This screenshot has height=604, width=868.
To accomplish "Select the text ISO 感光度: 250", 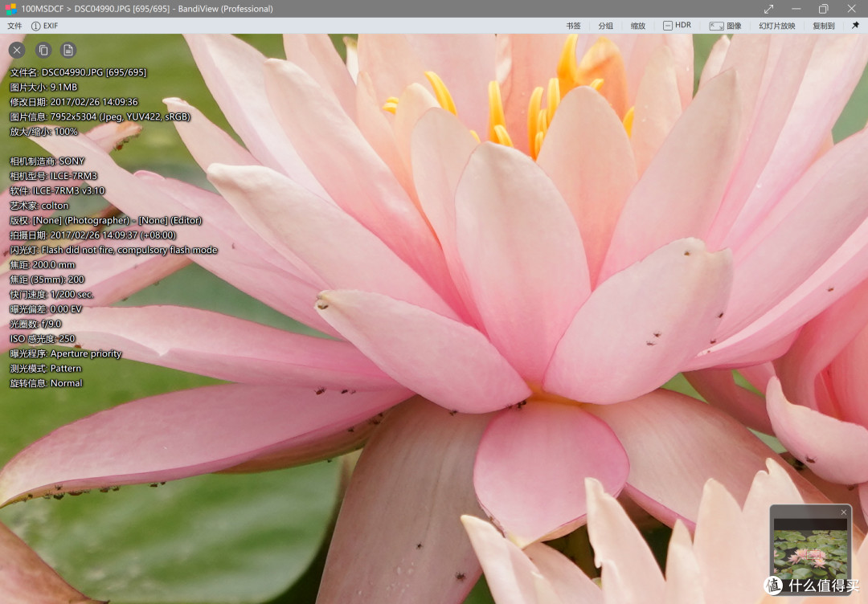I will (43, 339).
